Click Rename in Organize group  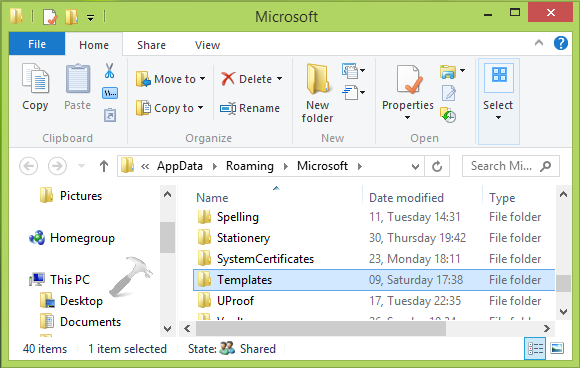pos(250,108)
